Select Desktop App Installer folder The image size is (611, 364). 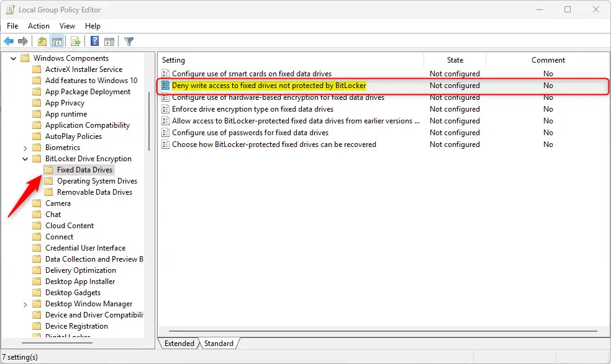click(x=80, y=282)
